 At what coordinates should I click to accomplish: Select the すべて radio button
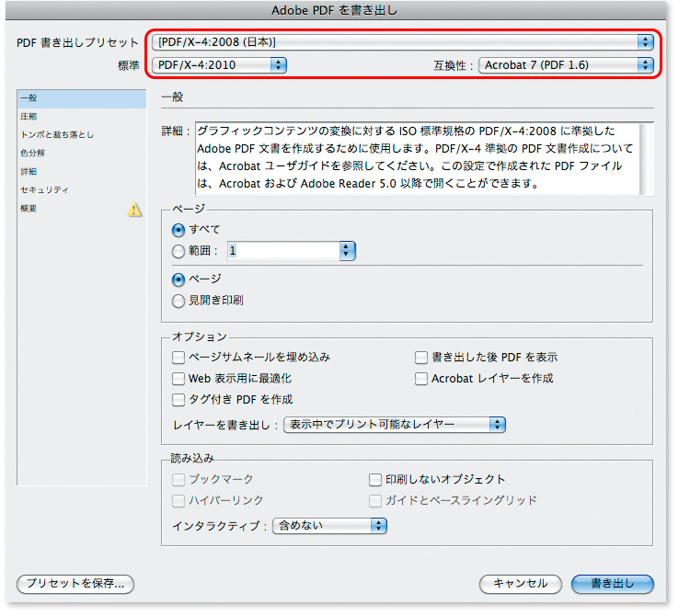178,230
